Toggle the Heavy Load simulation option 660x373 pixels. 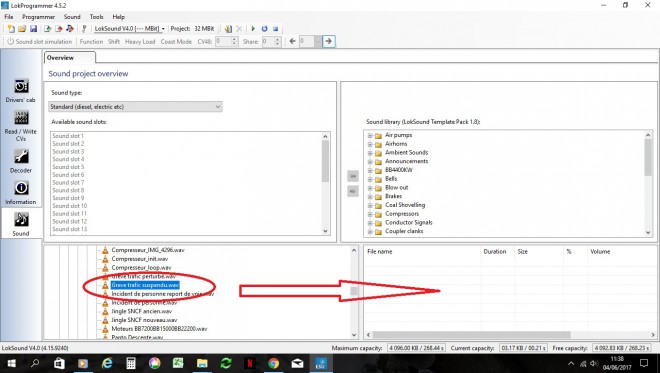[140, 42]
